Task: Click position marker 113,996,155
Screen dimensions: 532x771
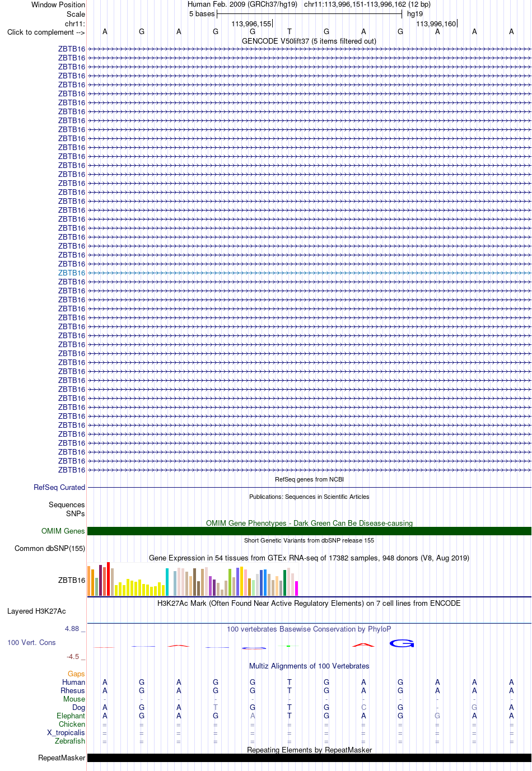Action: click(251, 24)
